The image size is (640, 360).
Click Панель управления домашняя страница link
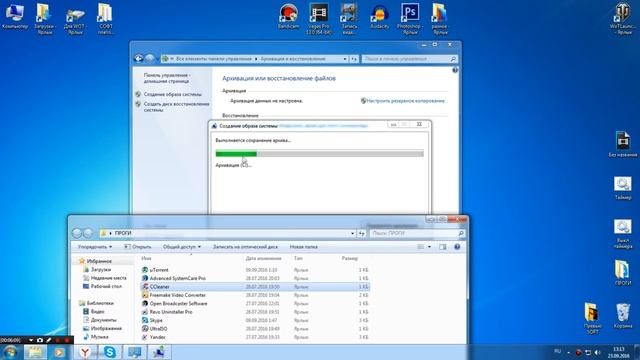(167, 78)
